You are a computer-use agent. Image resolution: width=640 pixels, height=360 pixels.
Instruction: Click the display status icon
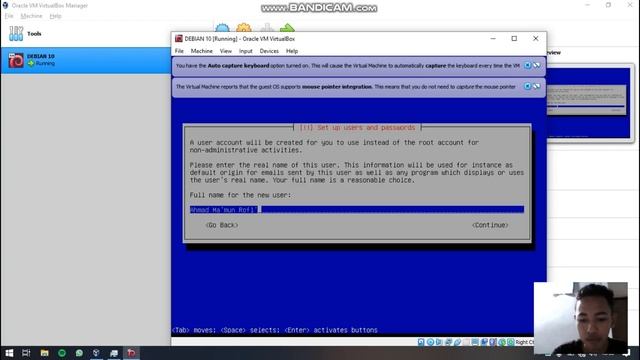(x=475, y=342)
